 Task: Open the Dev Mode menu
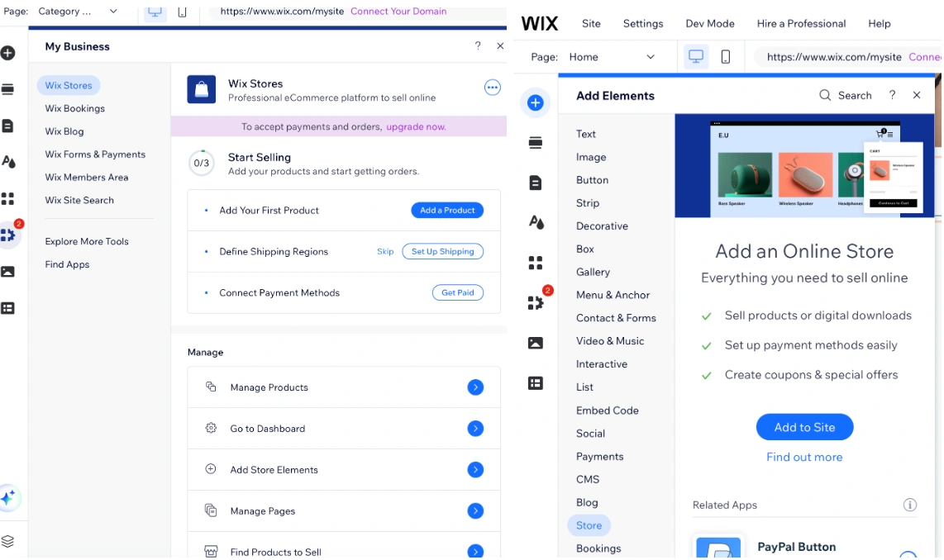(710, 23)
